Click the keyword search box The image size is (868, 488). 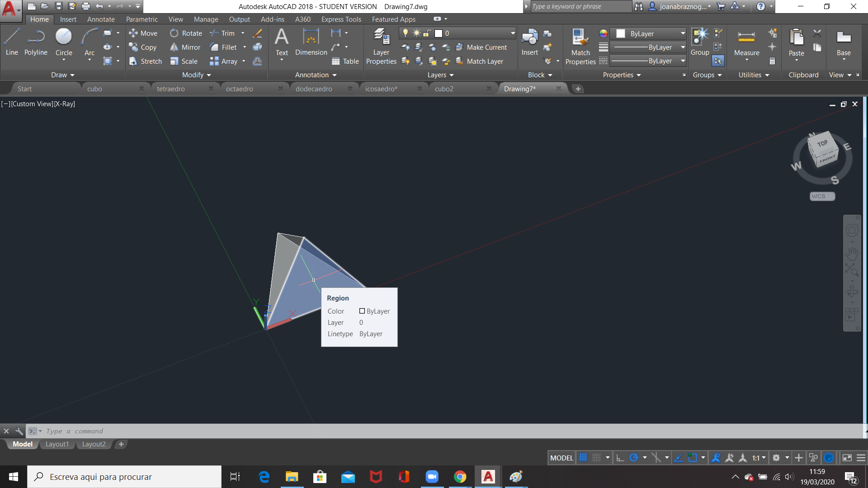pyautogui.click(x=580, y=6)
